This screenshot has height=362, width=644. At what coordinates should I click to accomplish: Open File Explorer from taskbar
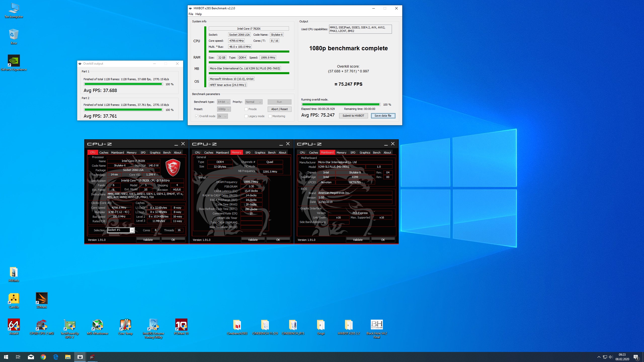[x=68, y=357]
